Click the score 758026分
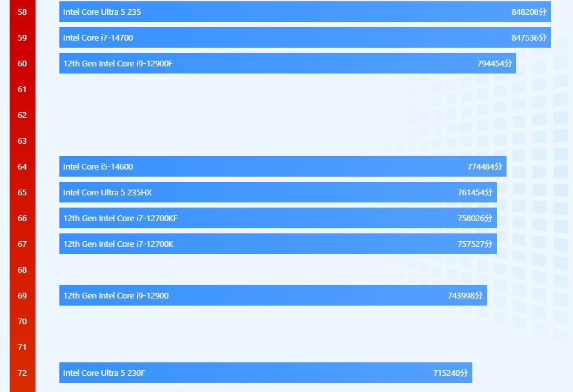 (x=475, y=219)
